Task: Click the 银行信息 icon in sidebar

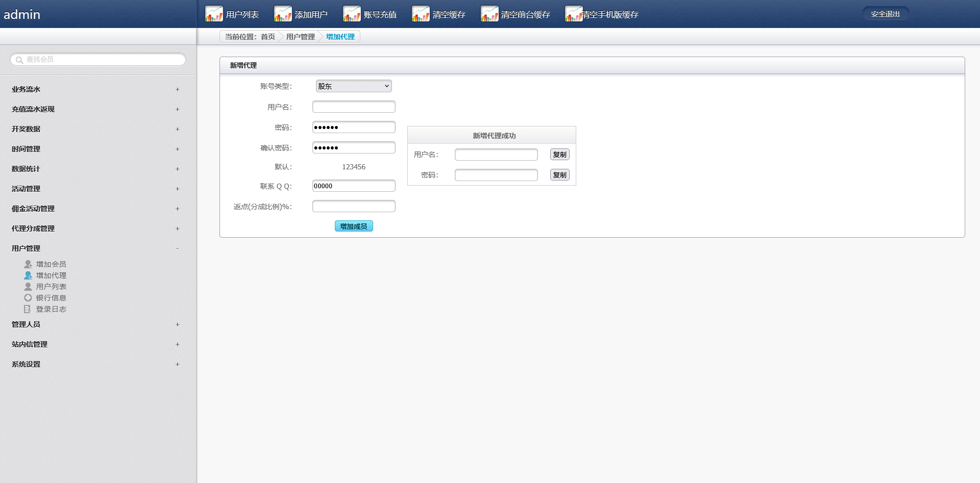Action: (28, 298)
